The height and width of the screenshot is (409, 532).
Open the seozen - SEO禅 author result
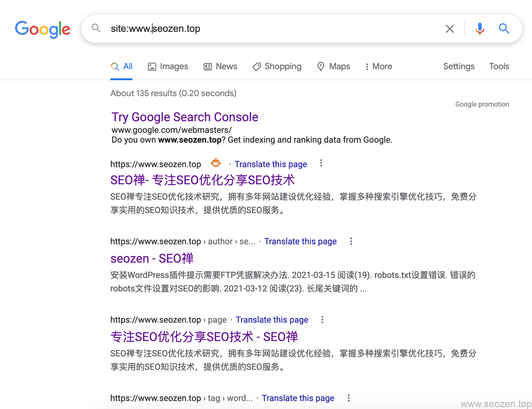(152, 258)
